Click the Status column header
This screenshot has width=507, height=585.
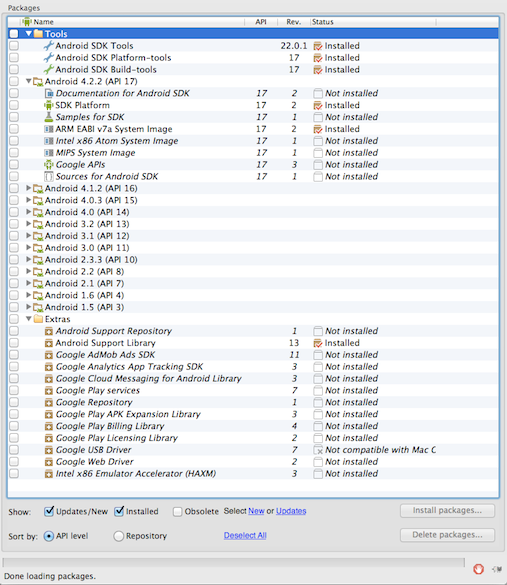point(373,22)
